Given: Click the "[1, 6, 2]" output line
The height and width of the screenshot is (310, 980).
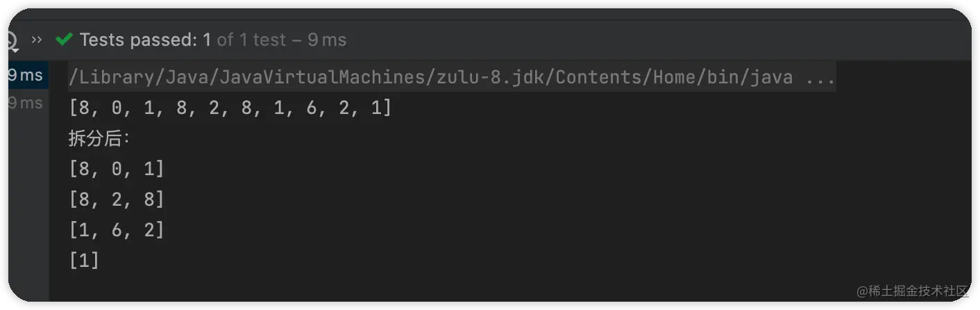Looking at the screenshot, I should click(117, 230).
